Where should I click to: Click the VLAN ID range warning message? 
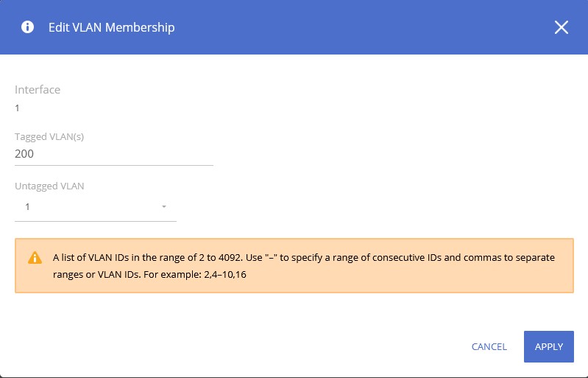(303, 258)
